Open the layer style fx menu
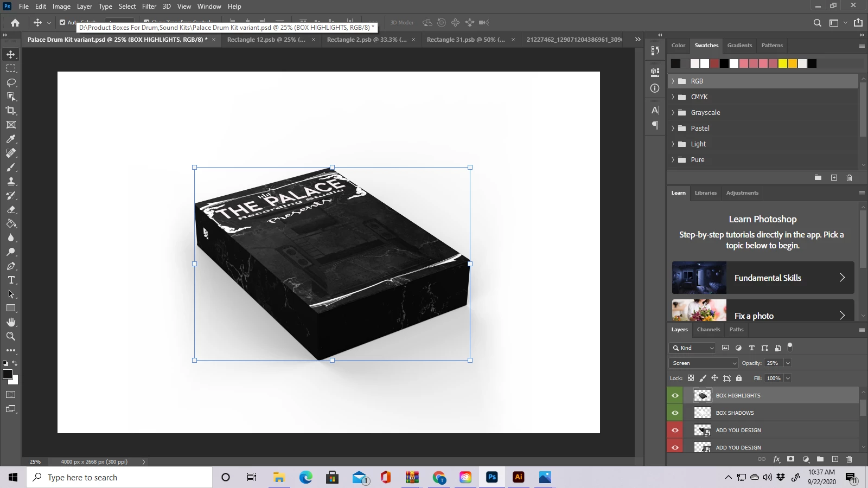The image size is (868, 488). (x=776, y=459)
